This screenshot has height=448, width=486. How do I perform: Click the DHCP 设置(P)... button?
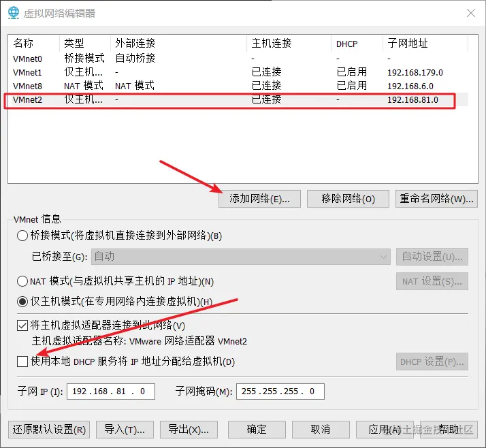[x=432, y=362]
